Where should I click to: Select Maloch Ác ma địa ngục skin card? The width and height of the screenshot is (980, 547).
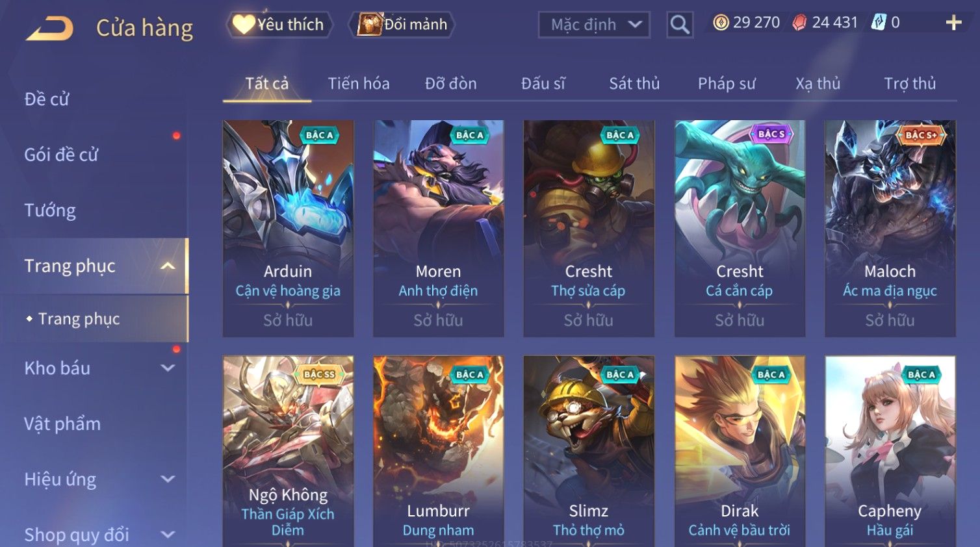point(890,228)
